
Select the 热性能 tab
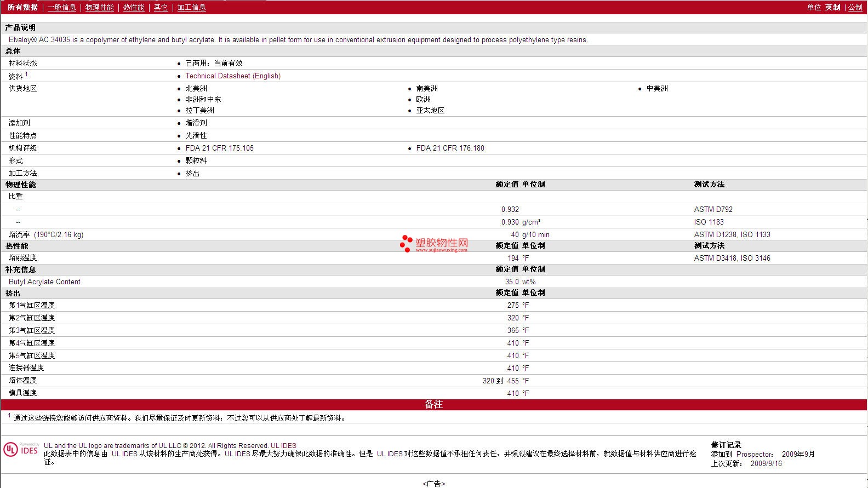(134, 7)
